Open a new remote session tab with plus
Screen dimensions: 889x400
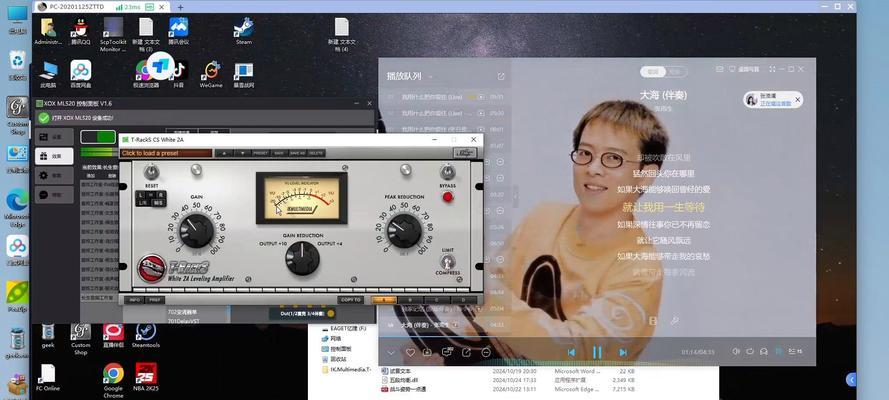point(181,7)
